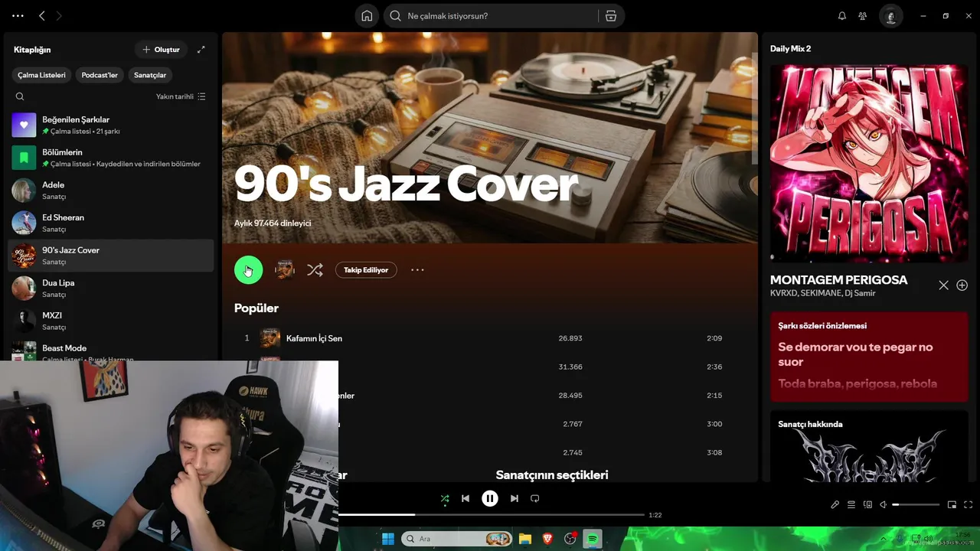This screenshot has width=980, height=551.
Task: Click the MONTAGEM PERIGOSA cover art
Action: click(x=869, y=163)
